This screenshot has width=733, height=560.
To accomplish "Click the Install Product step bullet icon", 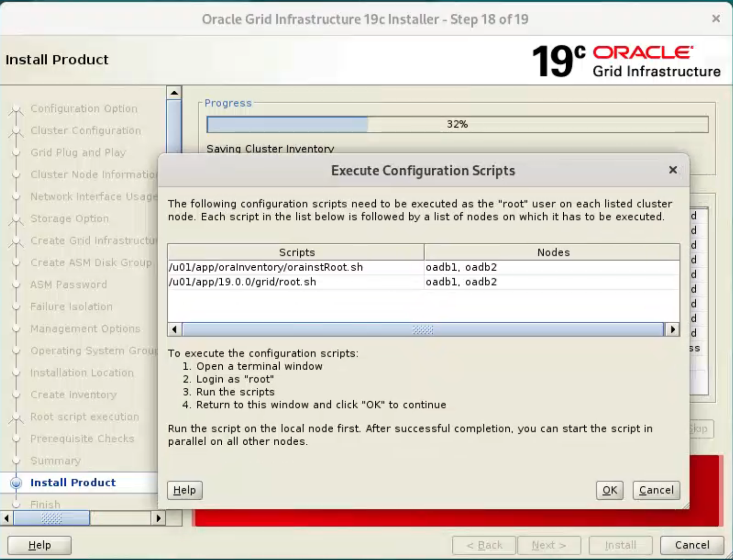I will coord(16,483).
